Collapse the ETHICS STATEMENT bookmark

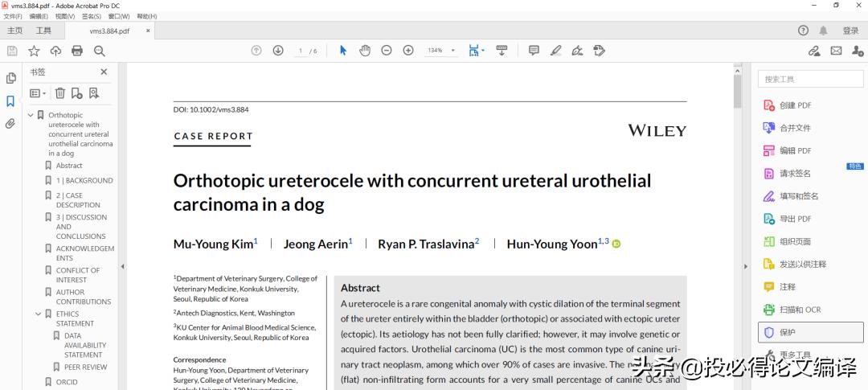39,314
